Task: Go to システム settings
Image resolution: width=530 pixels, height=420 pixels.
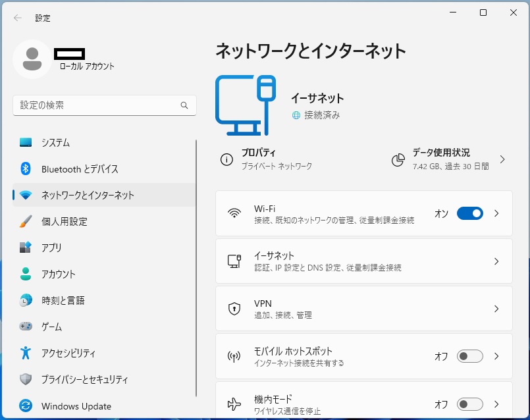Action: [104, 142]
